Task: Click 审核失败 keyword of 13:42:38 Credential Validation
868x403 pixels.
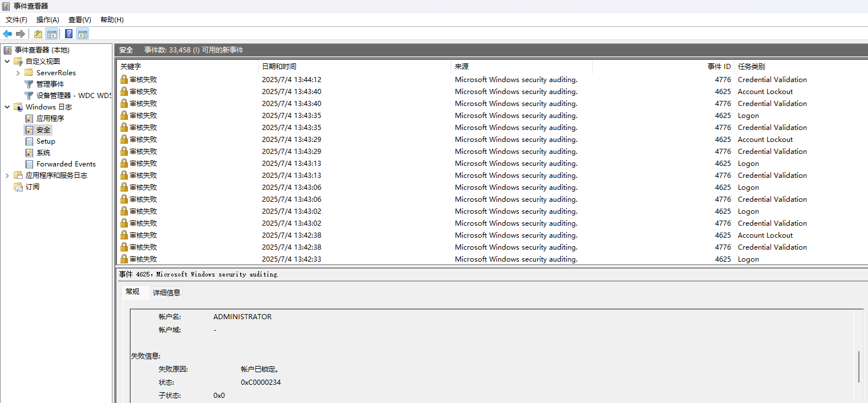Action: (x=143, y=247)
